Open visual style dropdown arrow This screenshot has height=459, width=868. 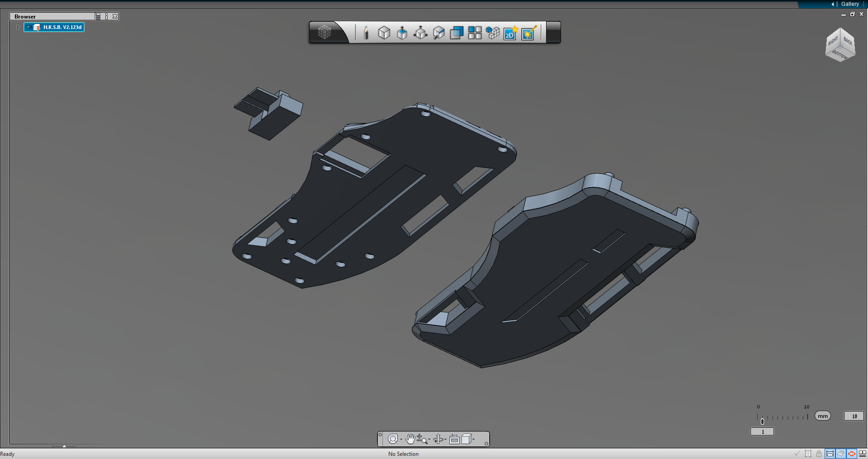pos(473,439)
